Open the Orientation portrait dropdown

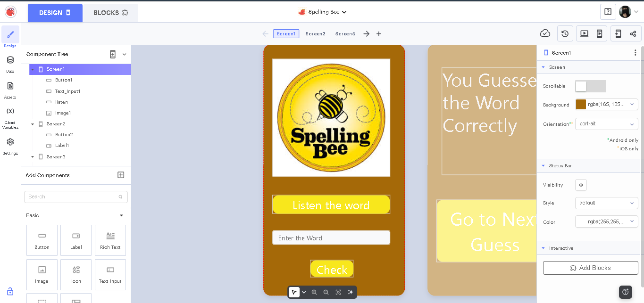(x=607, y=124)
